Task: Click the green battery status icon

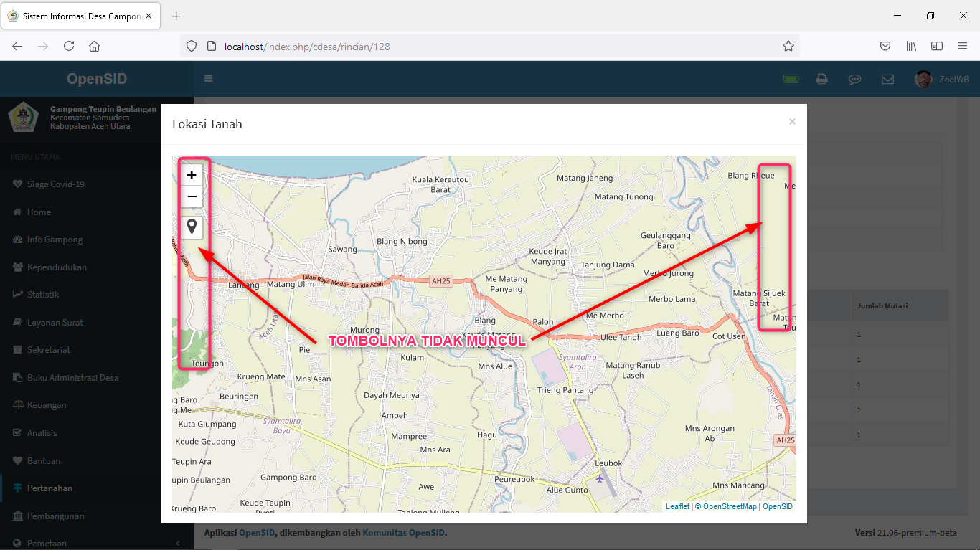Action: click(x=791, y=79)
